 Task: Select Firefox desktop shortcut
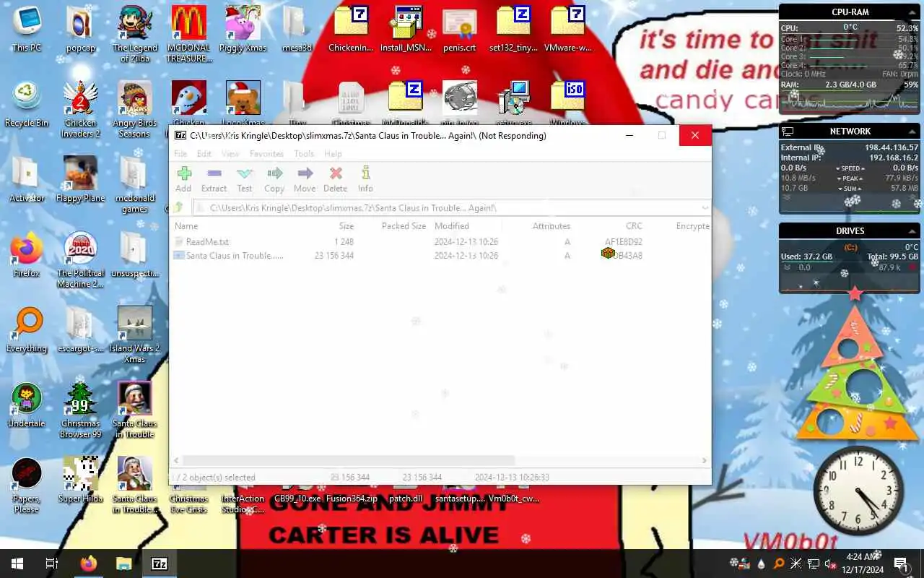pyautogui.click(x=27, y=255)
